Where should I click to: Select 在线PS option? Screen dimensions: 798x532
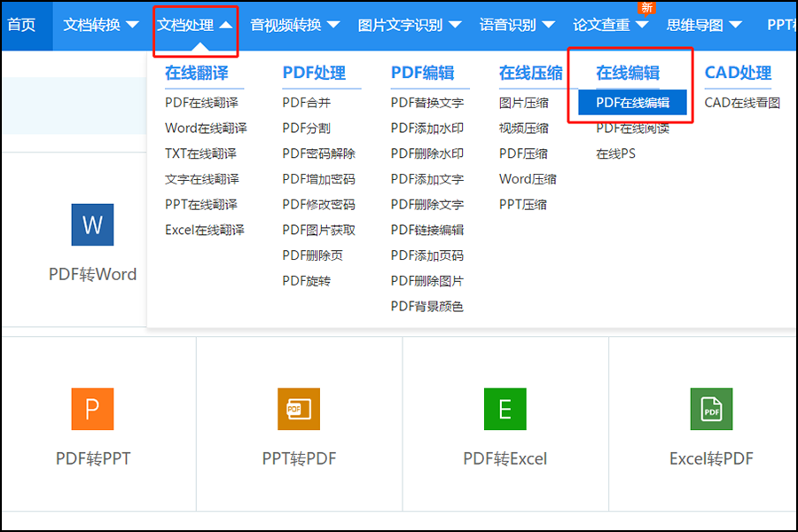pos(616,153)
